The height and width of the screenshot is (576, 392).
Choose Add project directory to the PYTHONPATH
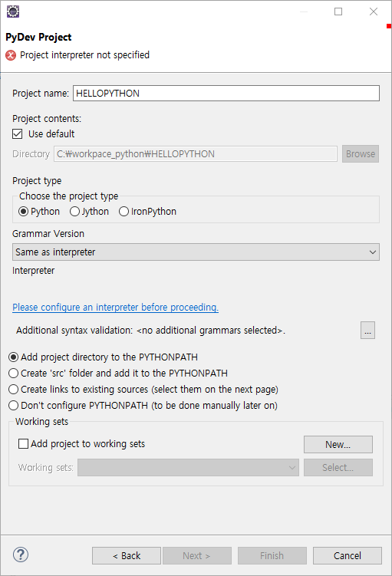point(104,357)
